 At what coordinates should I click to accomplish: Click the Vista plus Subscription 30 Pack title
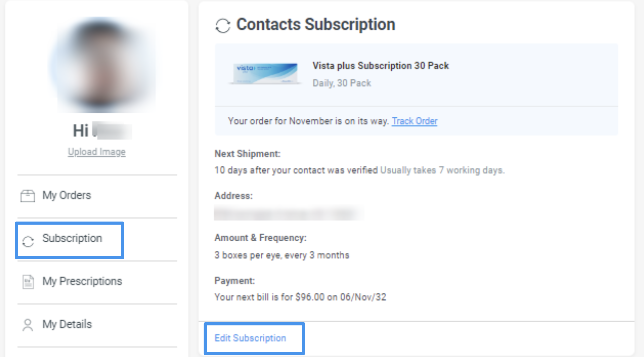(x=380, y=66)
